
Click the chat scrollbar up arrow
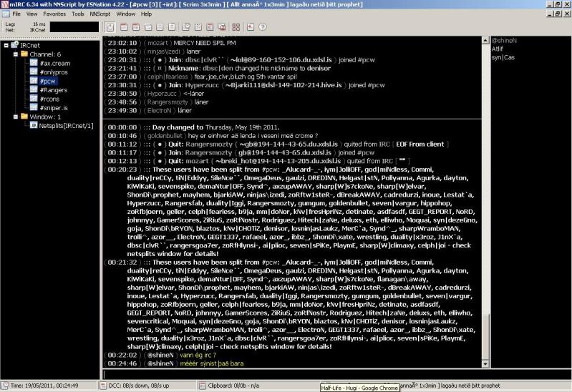(485, 40)
